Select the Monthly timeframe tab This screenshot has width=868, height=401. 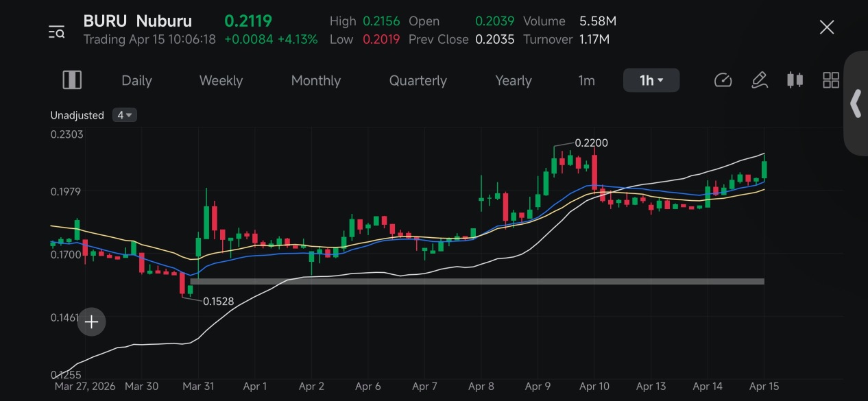[315, 80]
